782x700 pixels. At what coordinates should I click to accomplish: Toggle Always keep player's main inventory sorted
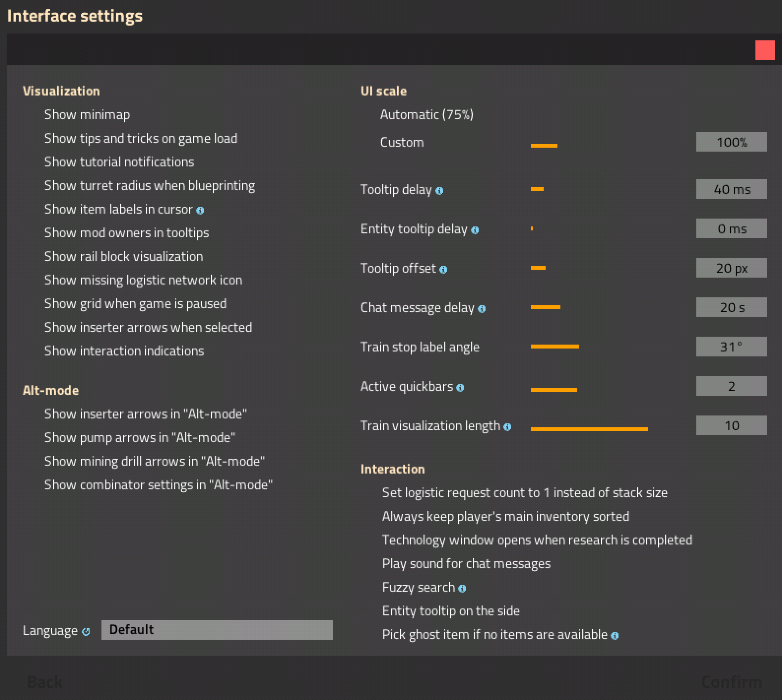[506, 516]
